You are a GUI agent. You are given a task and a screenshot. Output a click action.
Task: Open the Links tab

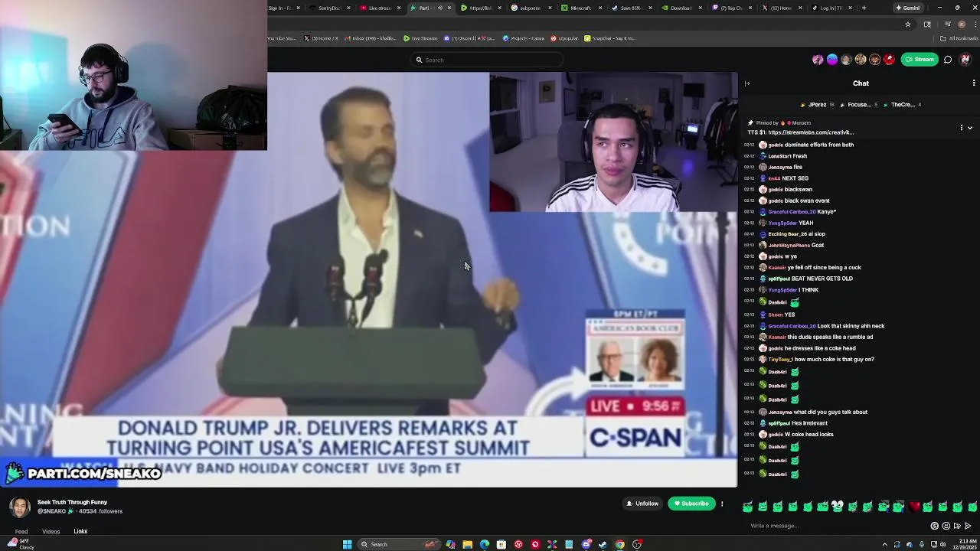(80, 531)
